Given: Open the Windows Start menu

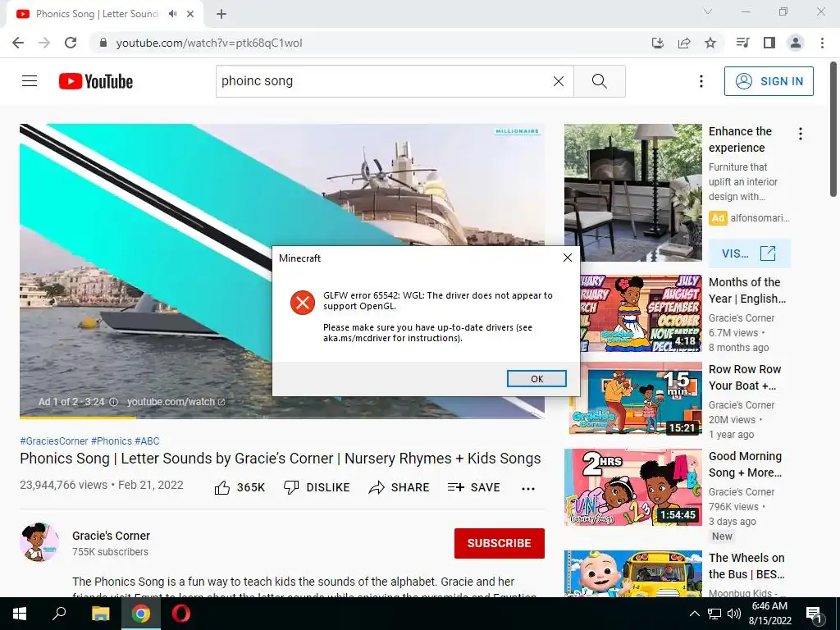Looking at the screenshot, I should (20, 614).
